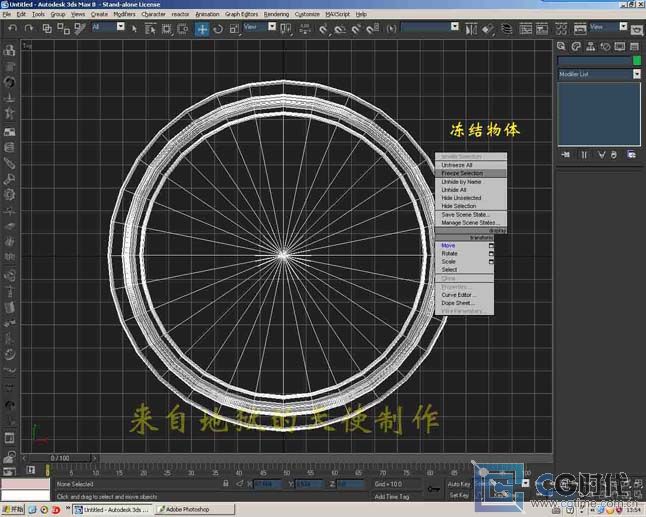
Task: Toggle the Percent Snap icon
Action: (356, 29)
